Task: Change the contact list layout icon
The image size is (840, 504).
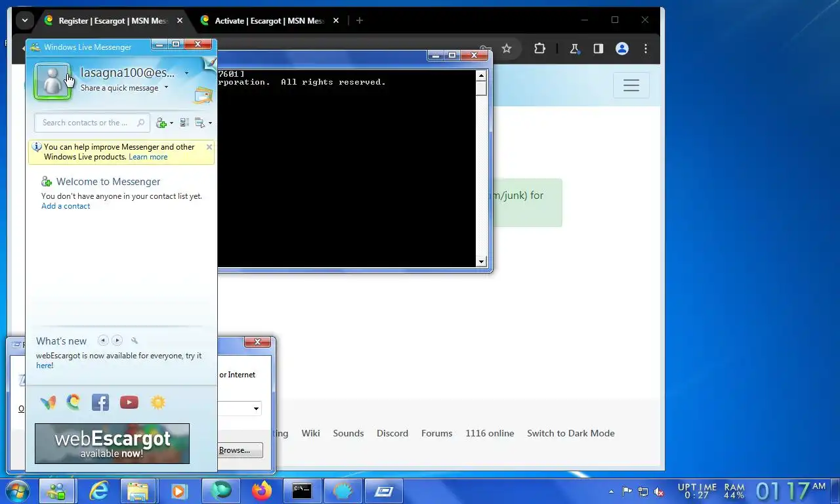Action: tap(184, 123)
